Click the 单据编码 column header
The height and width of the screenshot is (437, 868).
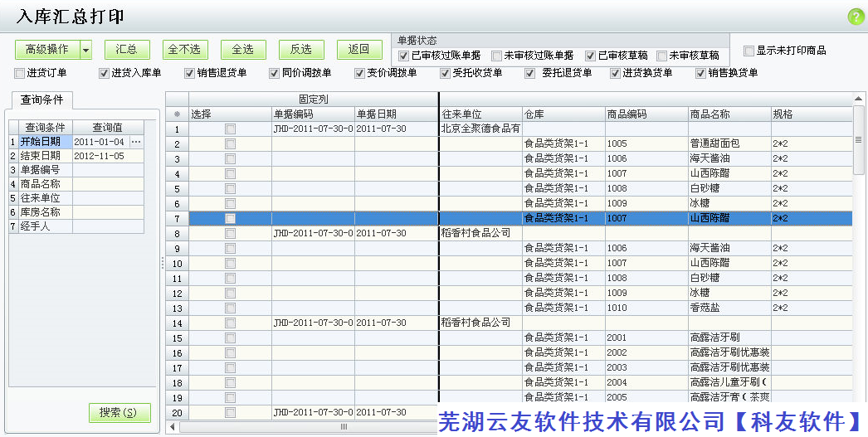click(x=313, y=114)
